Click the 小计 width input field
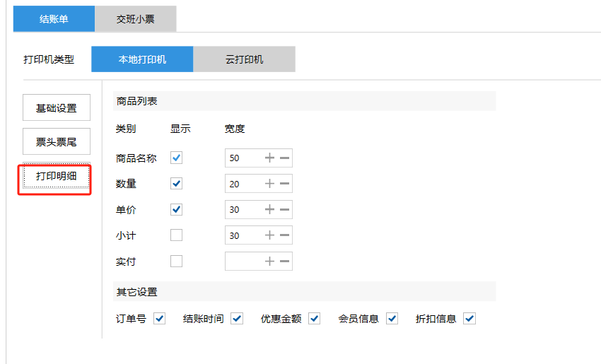 click(243, 235)
